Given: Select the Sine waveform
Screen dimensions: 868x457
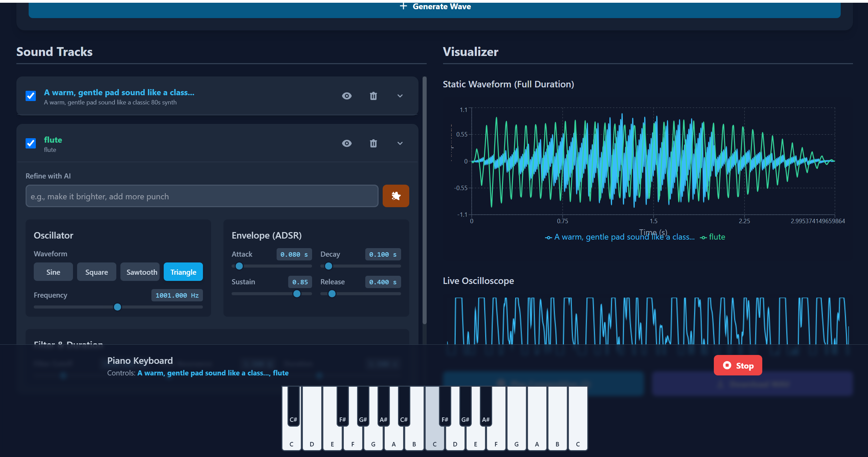Looking at the screenshot, I should (53, 272).
